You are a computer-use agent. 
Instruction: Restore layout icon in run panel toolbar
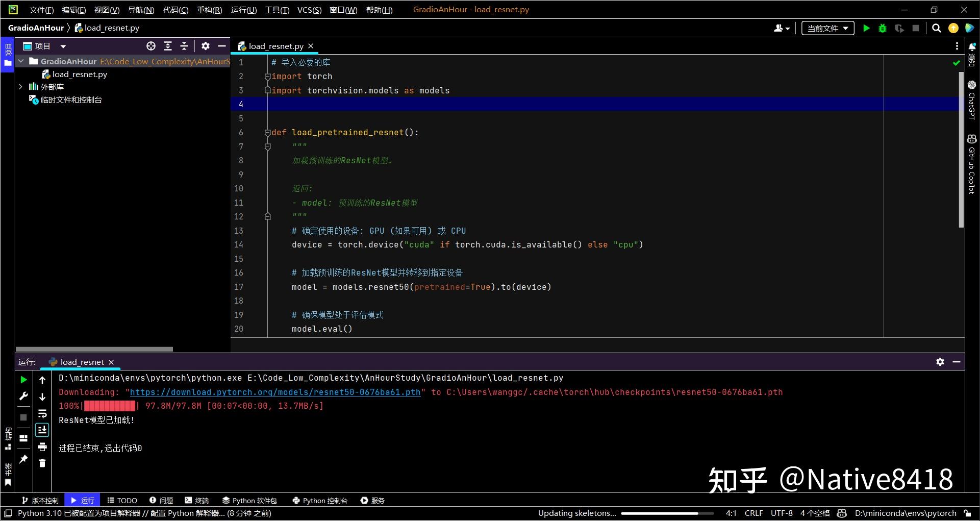(23, 438)
